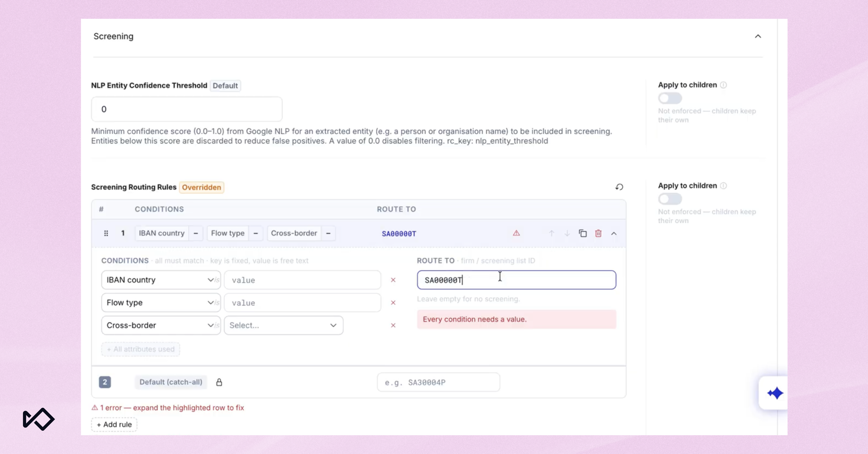Open the Cross-border value Select dropdown
The height and width of the screenshot is (454, 868).
(x=284, y=325)
